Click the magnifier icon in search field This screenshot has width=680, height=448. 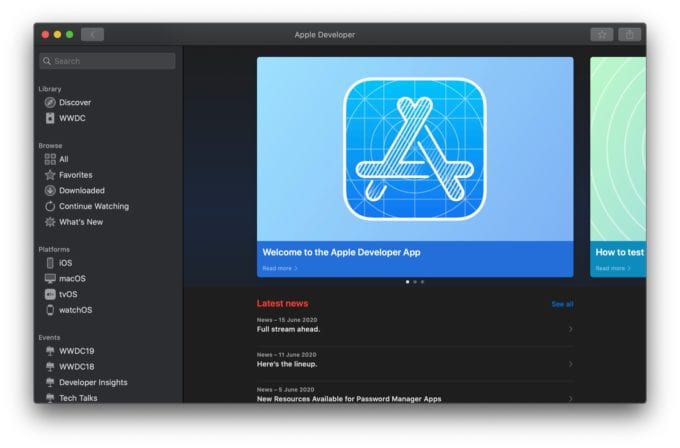point(47,61)
